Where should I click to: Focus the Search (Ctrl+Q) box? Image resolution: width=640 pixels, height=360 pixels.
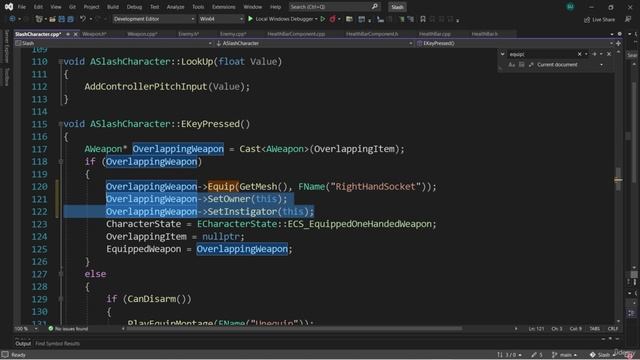334,7
